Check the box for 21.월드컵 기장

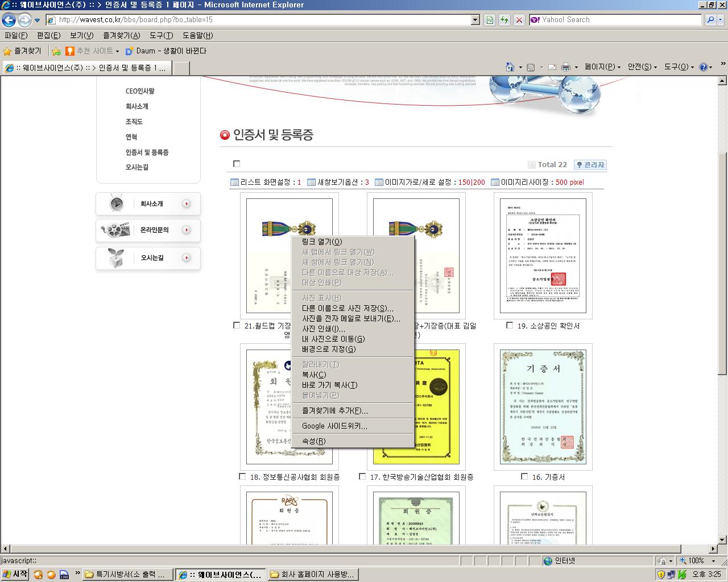pos(237,326)
